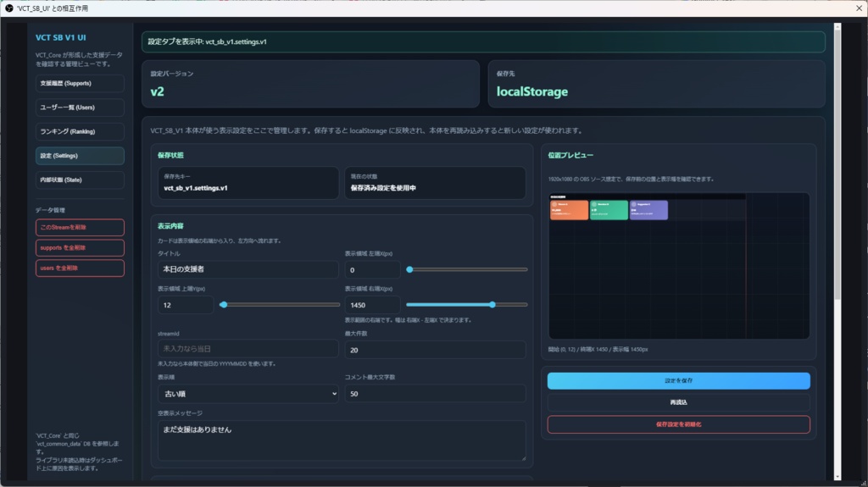Open the 支援履歴 (Supports) view

click(80, 83)
